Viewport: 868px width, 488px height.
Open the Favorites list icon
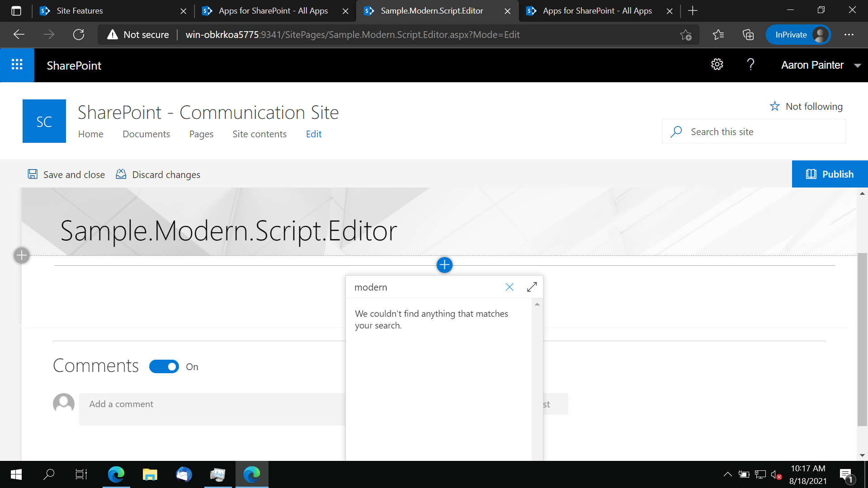[x=718, y=34]
